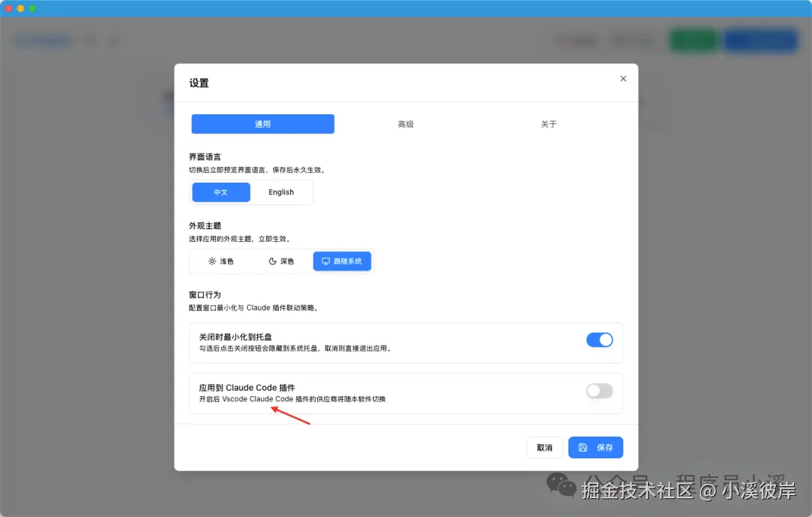
Task: Select the moon icon for dark theme
Action: click(x=272, y=261)
